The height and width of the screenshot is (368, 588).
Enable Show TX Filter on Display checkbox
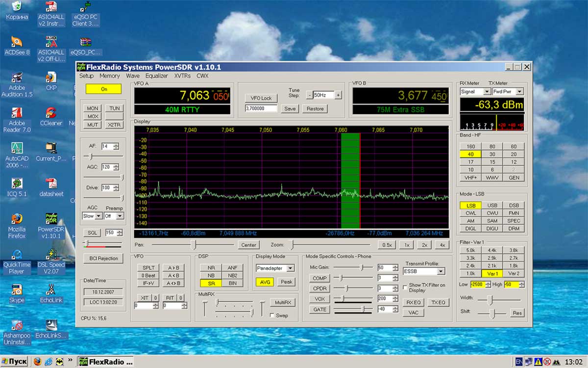click(405, 287)
